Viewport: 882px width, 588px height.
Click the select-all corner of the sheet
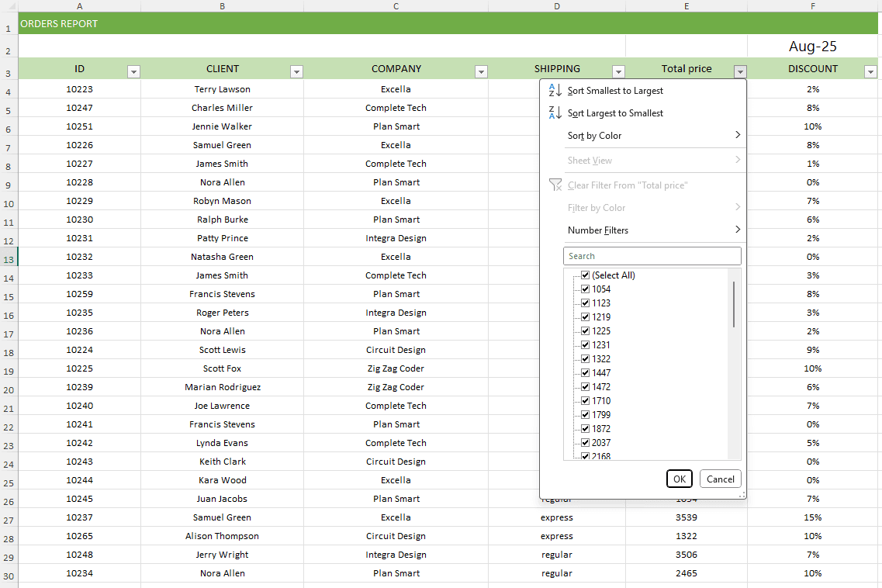9,6
